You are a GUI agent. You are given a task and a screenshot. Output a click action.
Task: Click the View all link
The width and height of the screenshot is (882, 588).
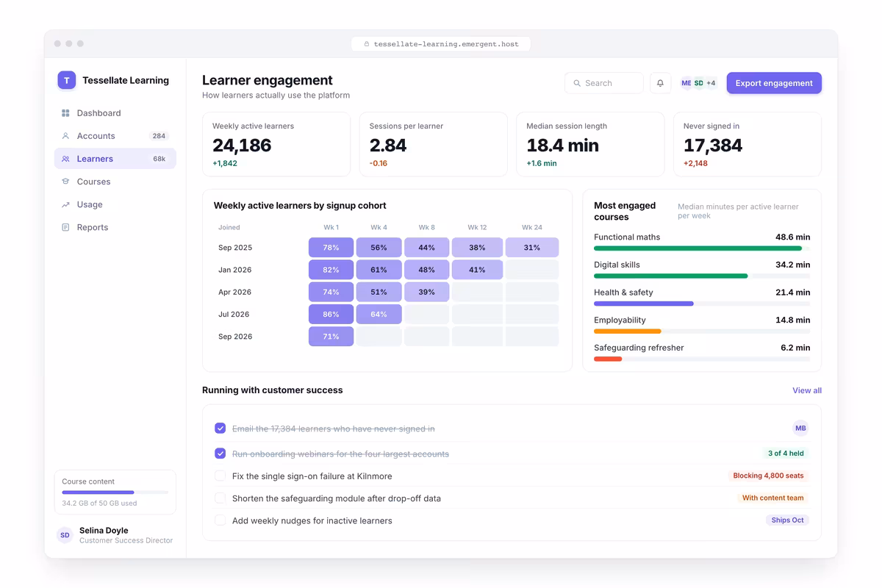tap(807, 390)
